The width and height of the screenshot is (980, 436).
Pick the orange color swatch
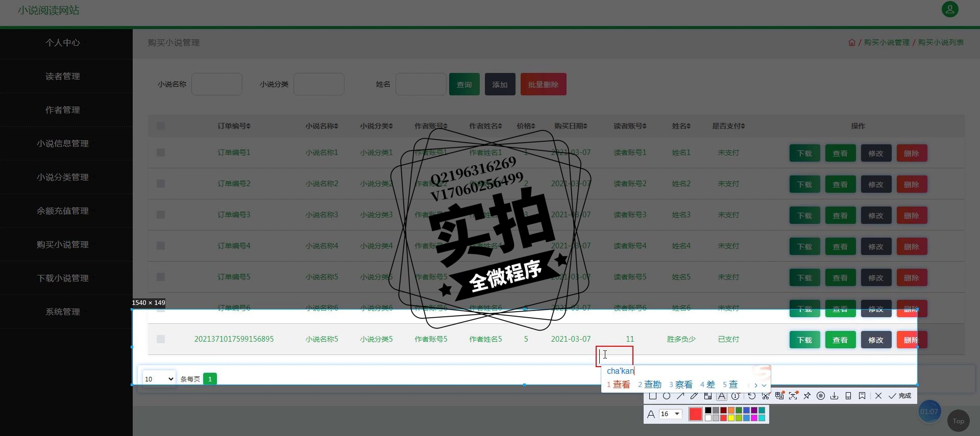pos(731,411)
